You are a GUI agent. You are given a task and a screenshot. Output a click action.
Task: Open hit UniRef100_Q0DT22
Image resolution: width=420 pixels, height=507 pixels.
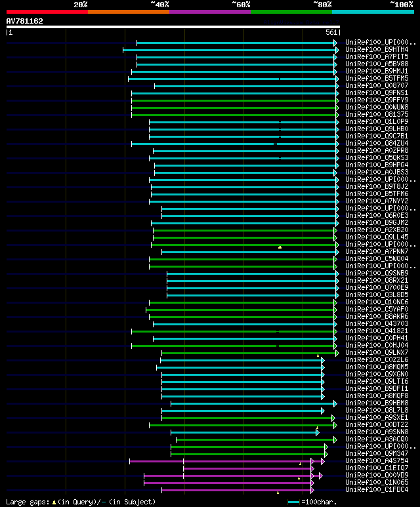click(377, 424)
